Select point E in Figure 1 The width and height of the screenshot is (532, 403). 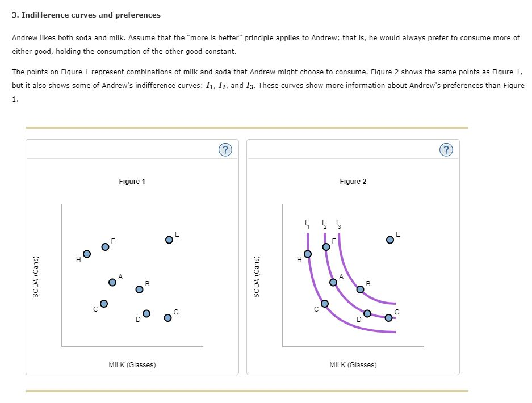[169, 240]
